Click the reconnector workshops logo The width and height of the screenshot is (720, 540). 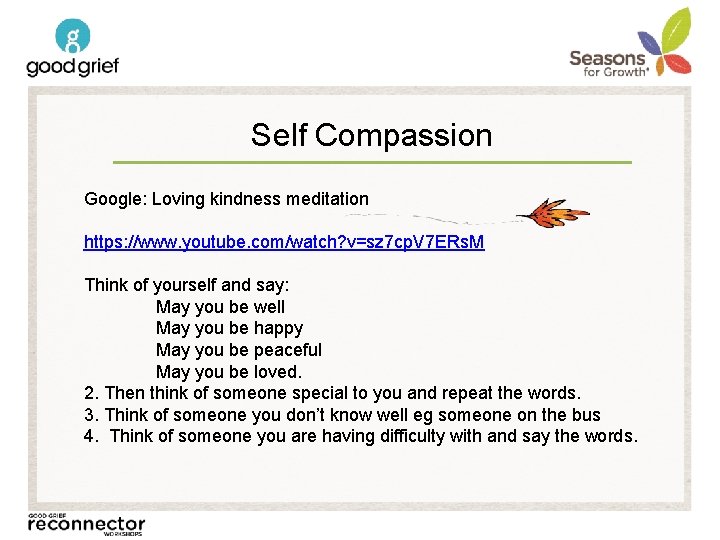click(x=86, y=524)
